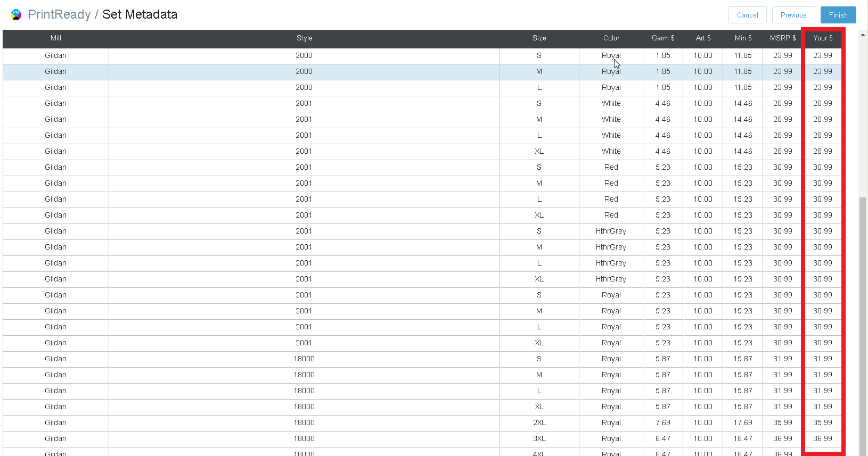Click Garm $ 5.87 in 18000 S row
Image resolution: width=868 pixels, height=456 pixels.
(x=663, y=359)
